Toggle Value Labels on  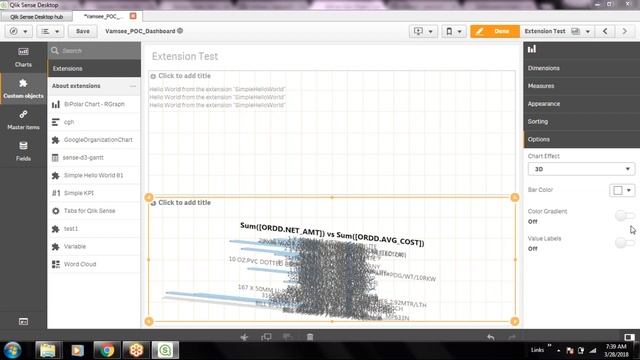(x=624, y=243)
